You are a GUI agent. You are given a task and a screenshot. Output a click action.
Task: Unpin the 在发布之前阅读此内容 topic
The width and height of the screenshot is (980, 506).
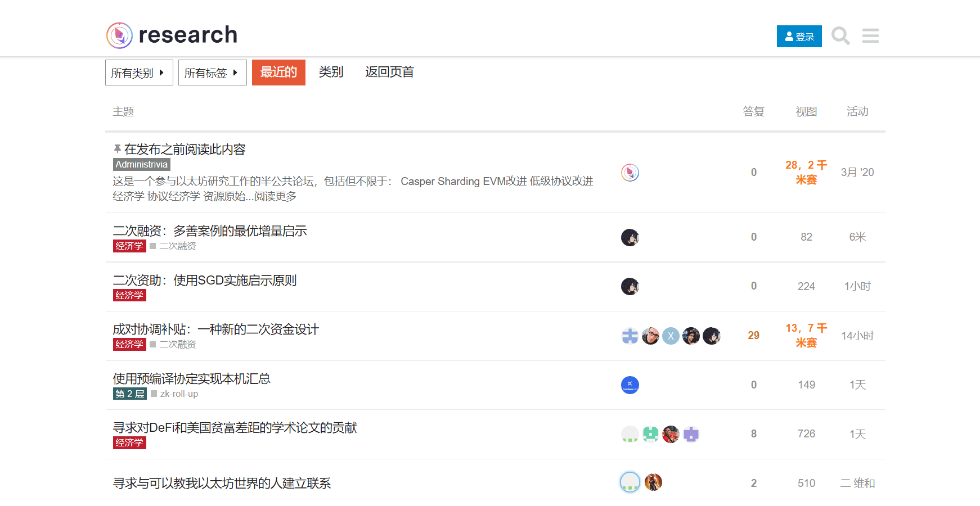(116, 148)
